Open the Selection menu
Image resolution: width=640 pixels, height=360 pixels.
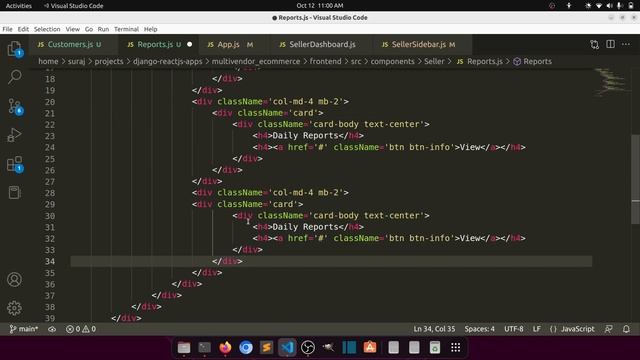(x=47, y=29)
